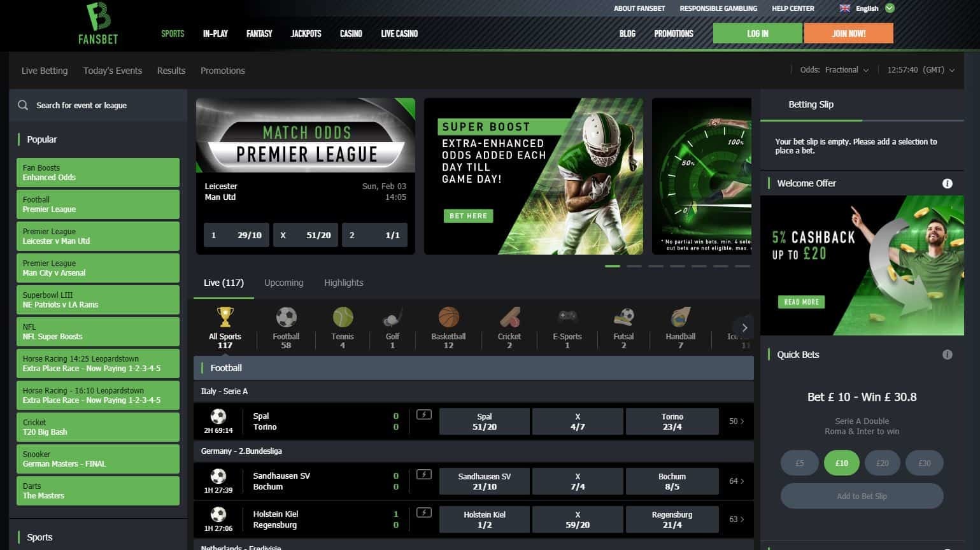Switch to the Upcoming tab
The width and height of the screenshot is (980, 550).
point(284,283)
